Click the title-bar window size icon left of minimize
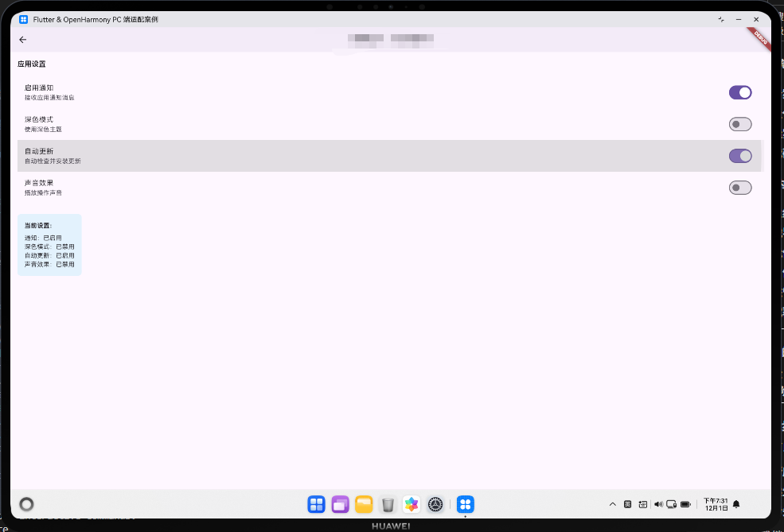 (721, 19)
